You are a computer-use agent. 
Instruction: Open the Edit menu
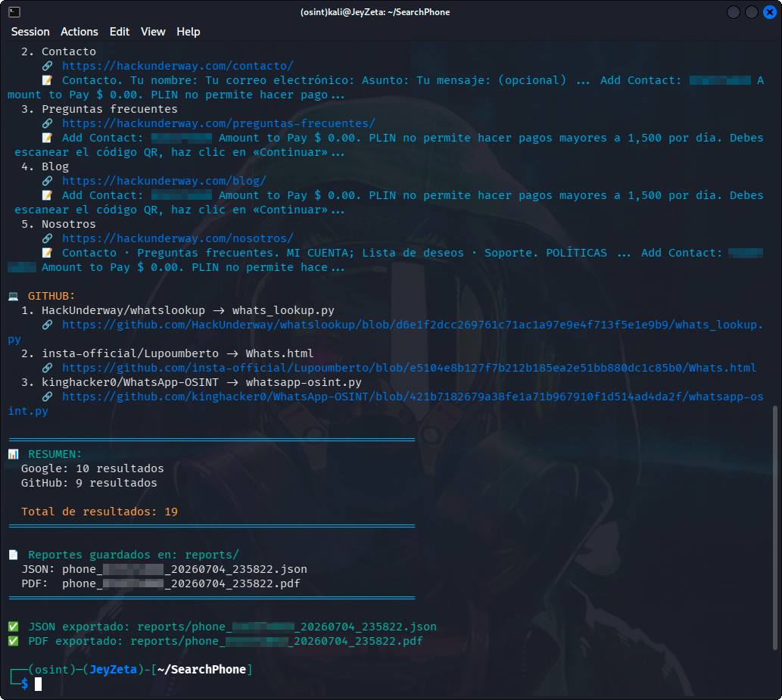coord(120,32)
